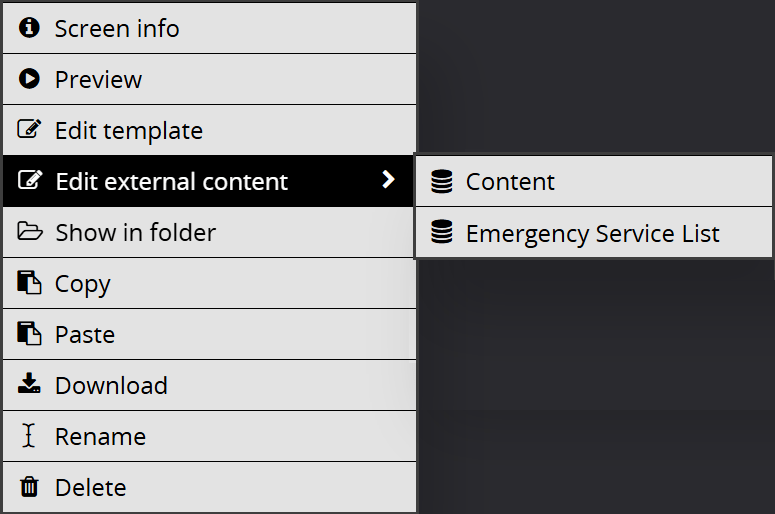775x514 pixels.
Task: Click the Delete trash can icon
Action: click(x=29, y=486)
